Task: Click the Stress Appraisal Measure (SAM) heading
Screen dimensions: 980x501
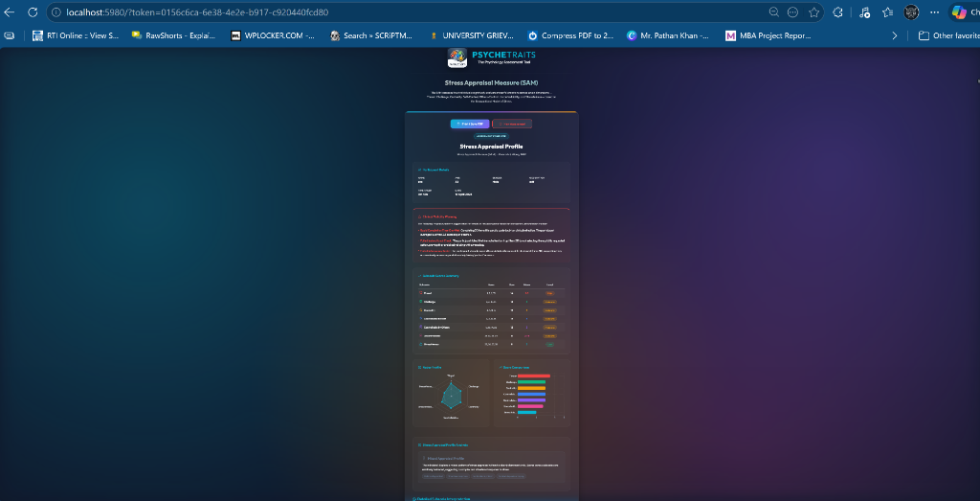Action: pos(491,82)
